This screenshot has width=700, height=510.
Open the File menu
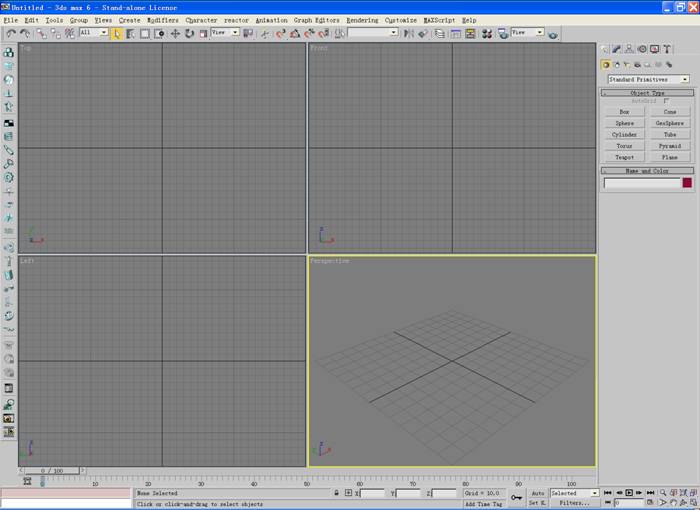click(11, 20)
